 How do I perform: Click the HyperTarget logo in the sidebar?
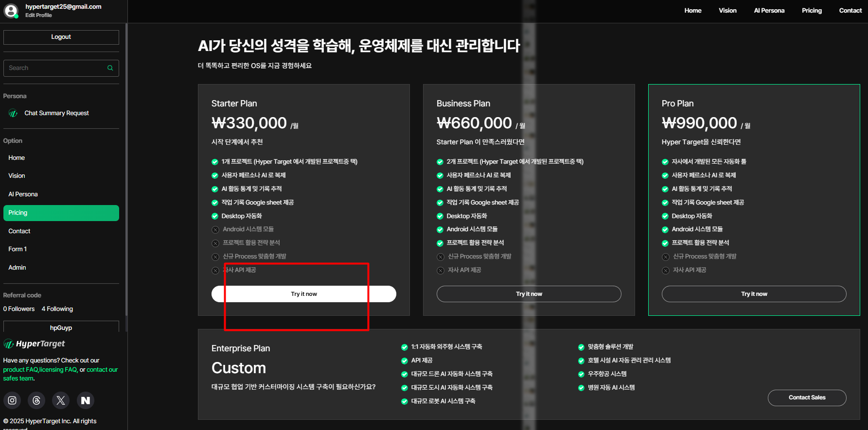click(x=34, y=344)
